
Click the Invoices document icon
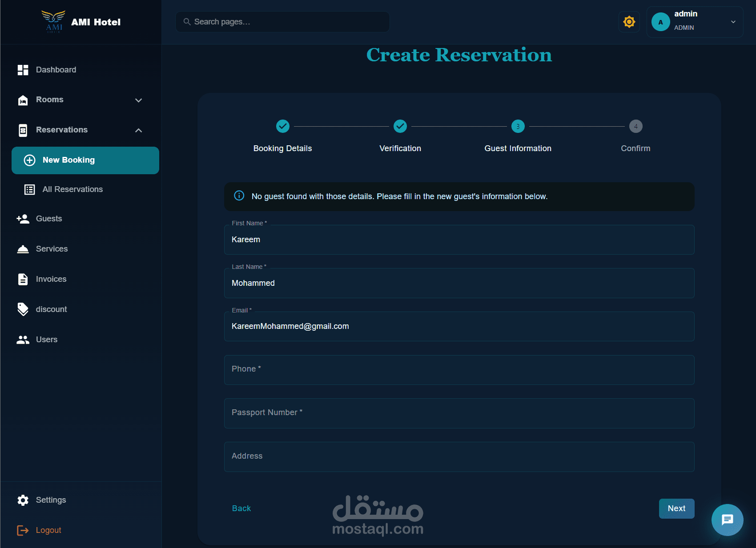[23, 279]
